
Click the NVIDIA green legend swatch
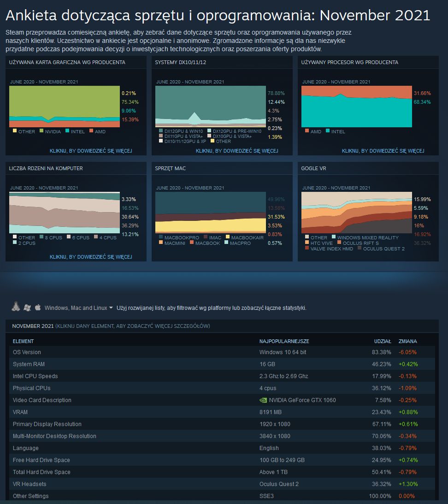tap(41, 130)
